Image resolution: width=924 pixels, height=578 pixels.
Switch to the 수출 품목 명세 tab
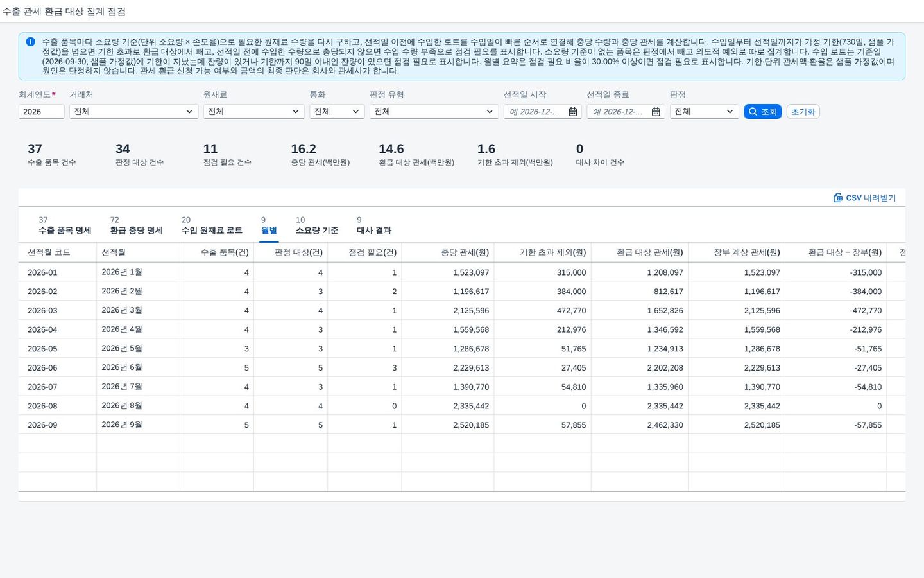coord(65,225)
